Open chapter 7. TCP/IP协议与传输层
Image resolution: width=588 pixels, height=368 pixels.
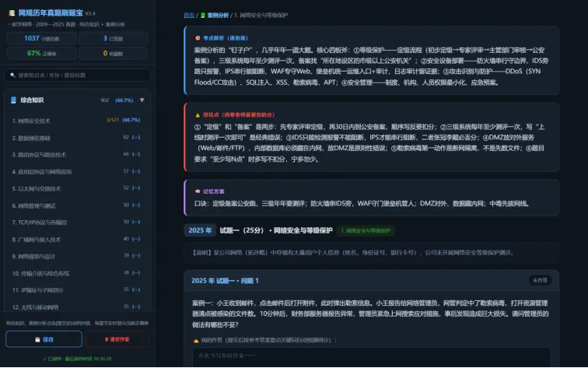[77, 223]
